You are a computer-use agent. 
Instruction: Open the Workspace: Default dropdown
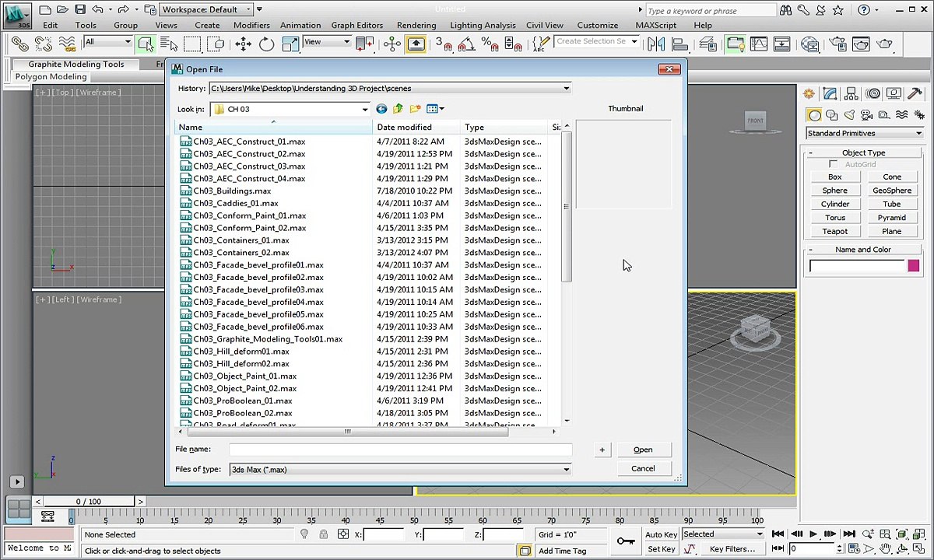(x=206, y=9)
